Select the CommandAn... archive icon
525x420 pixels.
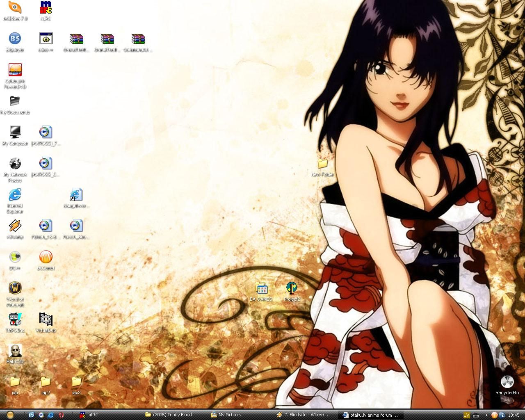[x=138, y=42]
